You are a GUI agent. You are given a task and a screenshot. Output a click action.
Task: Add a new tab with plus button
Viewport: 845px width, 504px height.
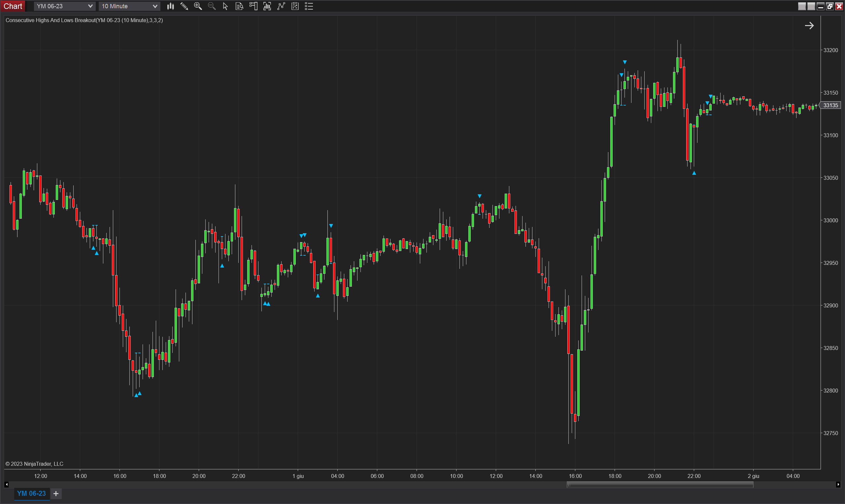[x=56, y=493]
